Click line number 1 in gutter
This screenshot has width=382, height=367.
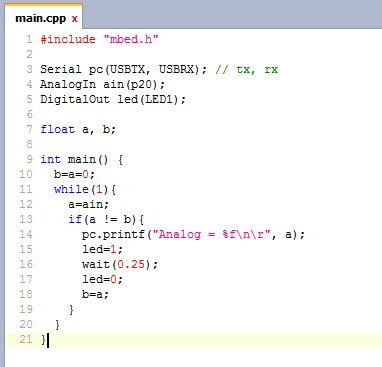click(x=29, y=39)
